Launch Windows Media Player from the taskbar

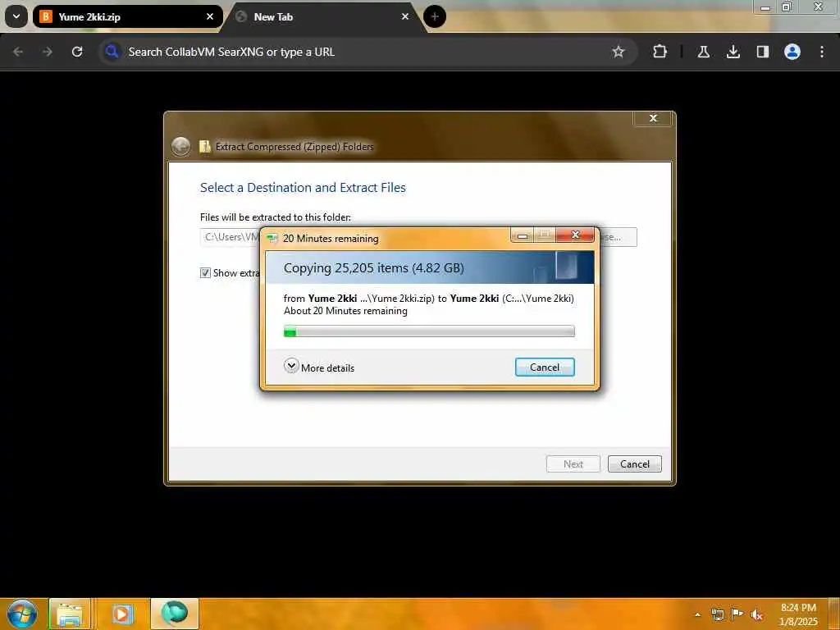121,614
